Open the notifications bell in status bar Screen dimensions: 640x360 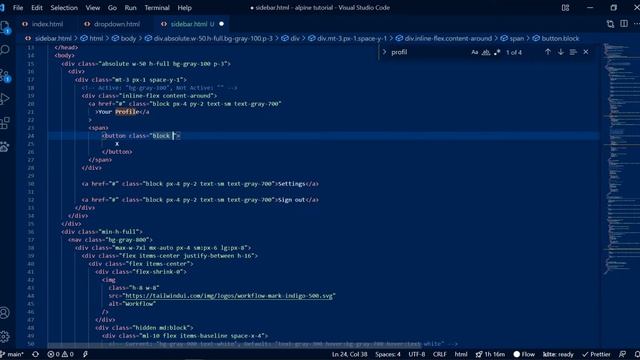click(637, 354)
